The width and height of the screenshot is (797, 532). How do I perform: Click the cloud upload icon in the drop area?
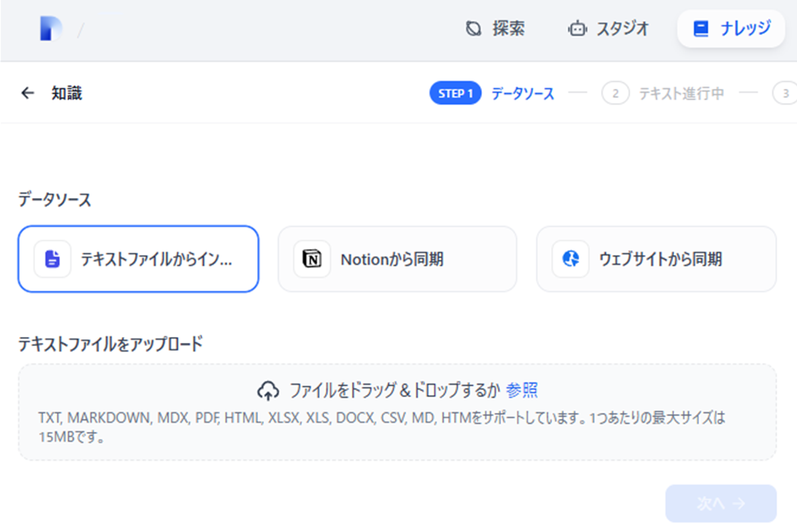[269, 389]
